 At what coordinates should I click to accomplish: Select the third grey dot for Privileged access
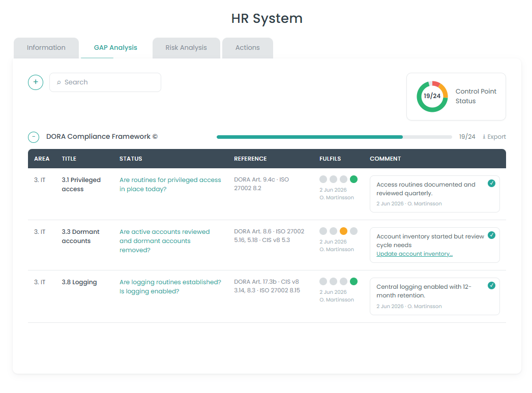343,179
